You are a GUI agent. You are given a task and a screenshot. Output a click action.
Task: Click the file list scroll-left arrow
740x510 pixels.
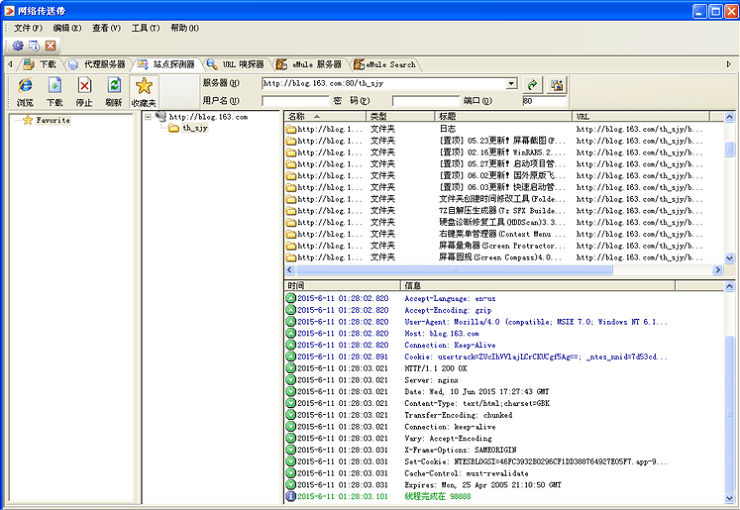tap(290, 270)
